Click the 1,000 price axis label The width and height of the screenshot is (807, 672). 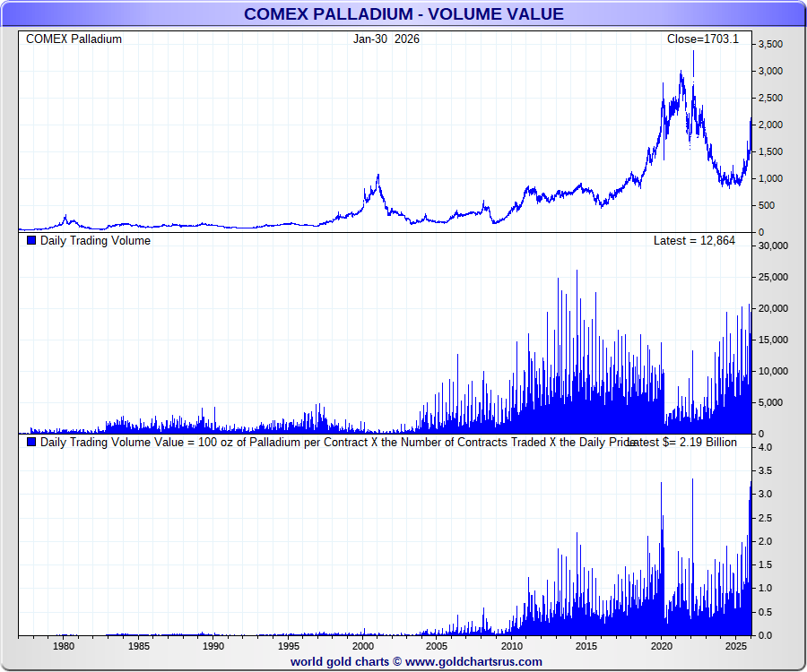(770, 178)
